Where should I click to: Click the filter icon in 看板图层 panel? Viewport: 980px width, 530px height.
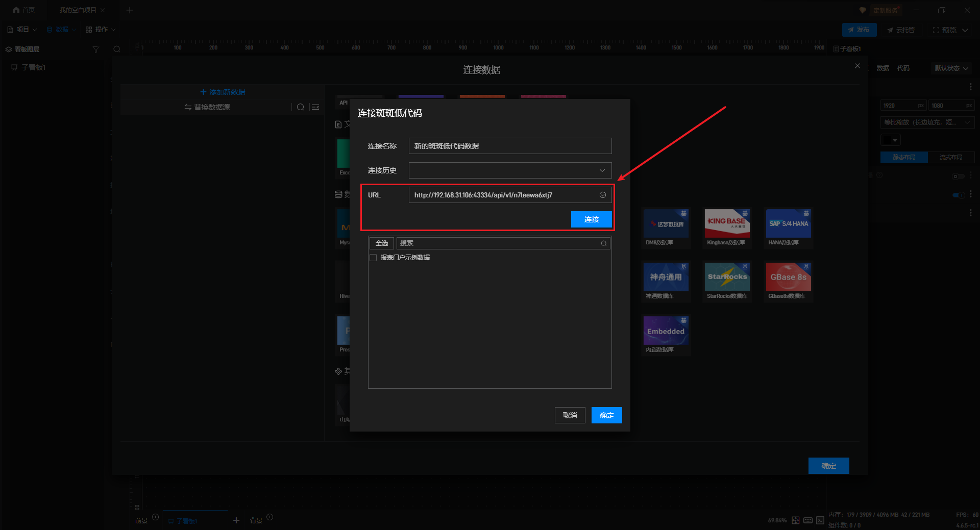pos(95,49)
